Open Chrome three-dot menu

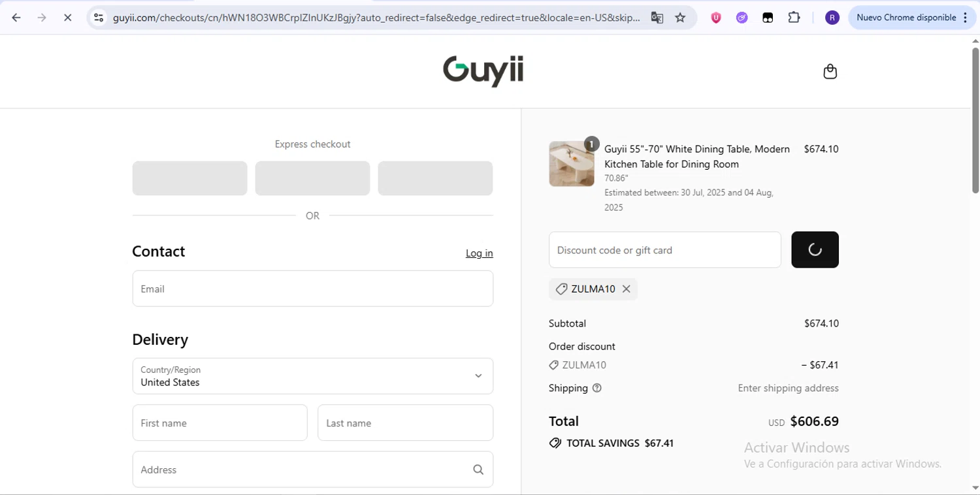[966, 18]
